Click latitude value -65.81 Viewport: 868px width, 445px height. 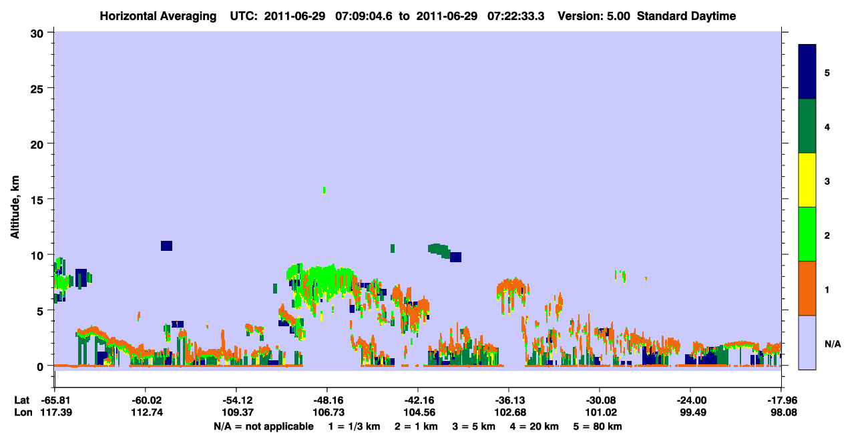54,400
